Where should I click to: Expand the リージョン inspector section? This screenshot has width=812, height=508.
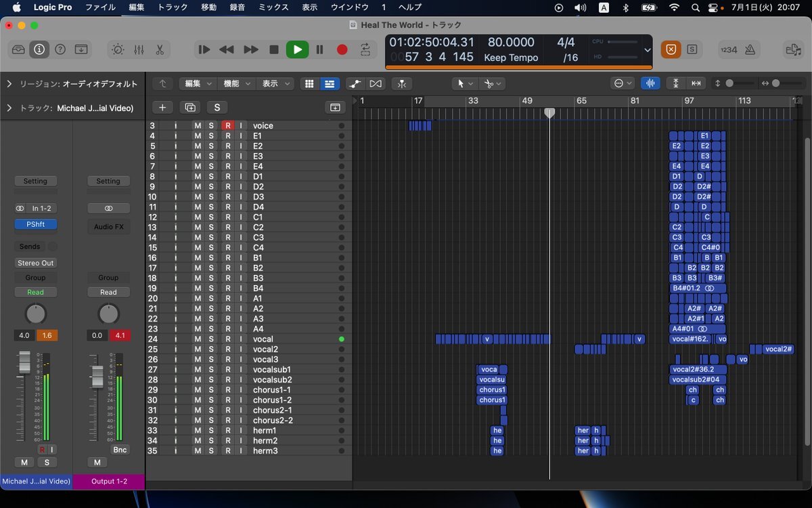pyautogui.click(x=9, y=84)
